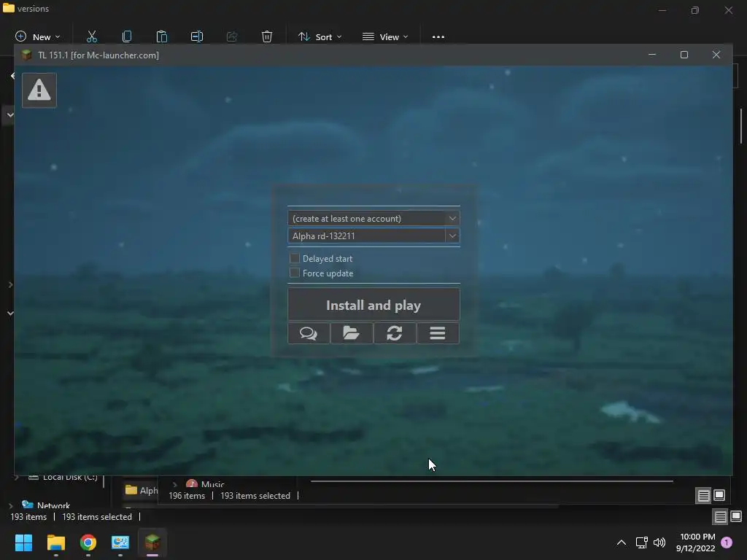Open Control Panel app in taskbar
Image resolution: width=747 pixels, height=560 pixels.
(x=120, y=542)
